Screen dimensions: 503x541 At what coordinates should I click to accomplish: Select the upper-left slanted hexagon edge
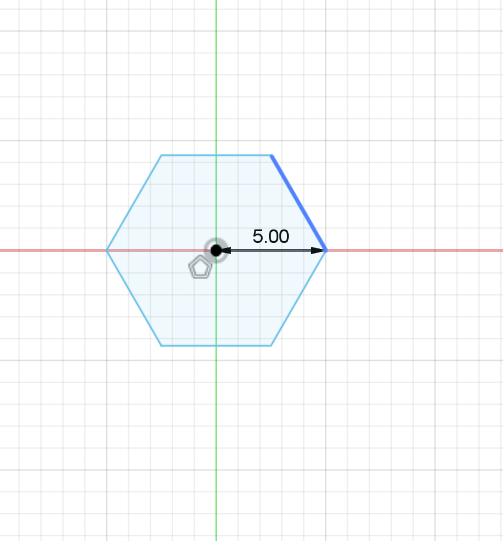pos(134,203)
